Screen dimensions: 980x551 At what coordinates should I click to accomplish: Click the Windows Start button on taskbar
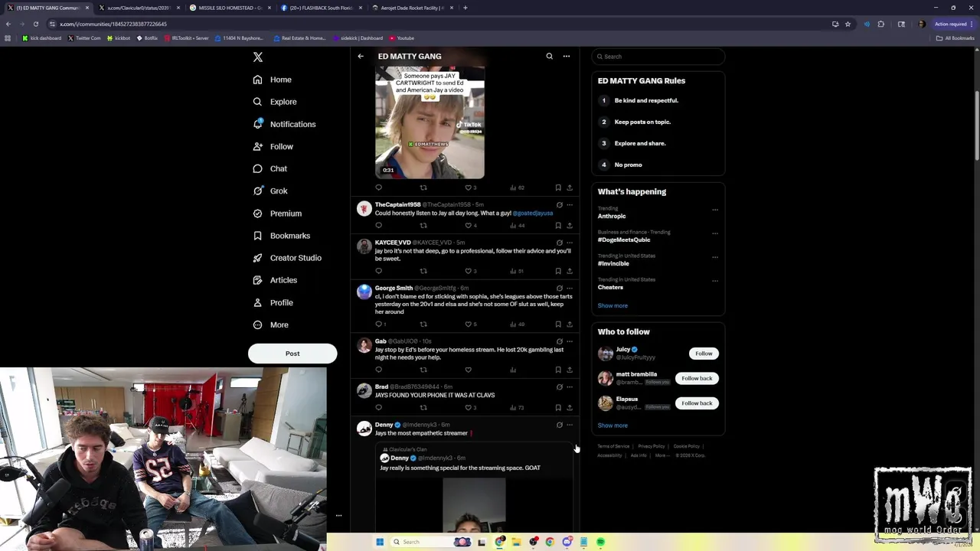[380, 542]
